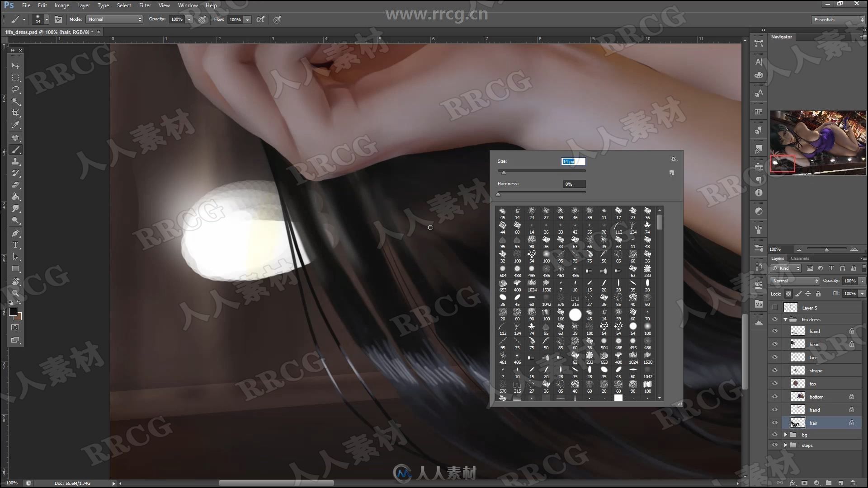Toggle Quick Mask mode
Viewport: 868px width, 488px height.
tap(15, 328)
